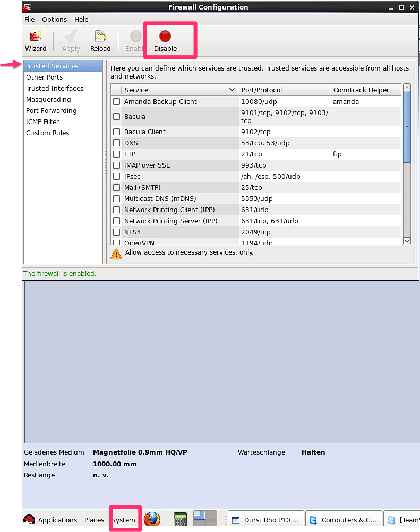The width and height of the screenshot is (420, 532).
Task: Click Service column sort arrow
Action: click(232, 90)
